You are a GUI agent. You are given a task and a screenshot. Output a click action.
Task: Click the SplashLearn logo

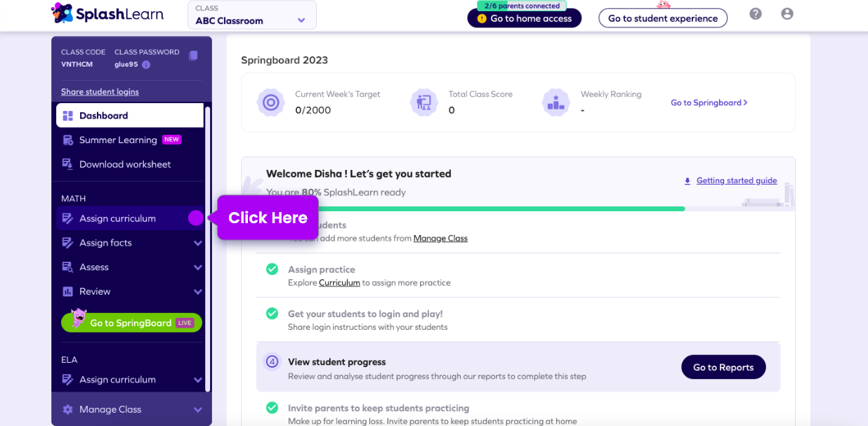107,14
